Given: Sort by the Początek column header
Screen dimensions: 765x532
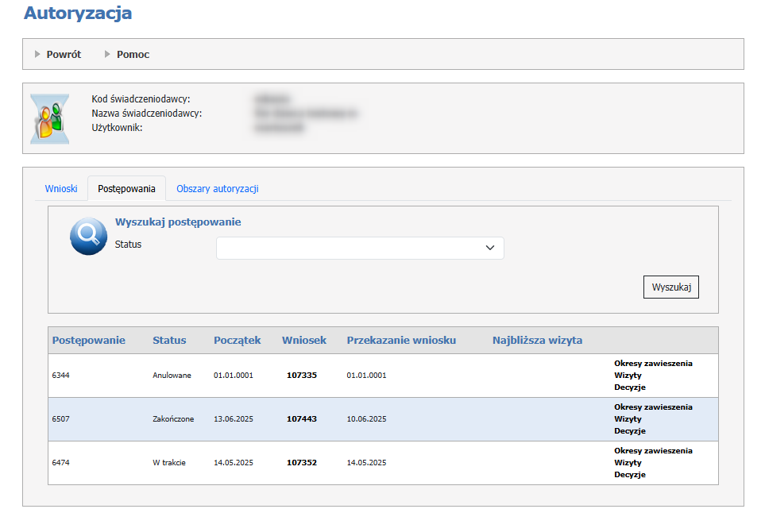Looking at the screenshot, I should (x=237, y=341).
